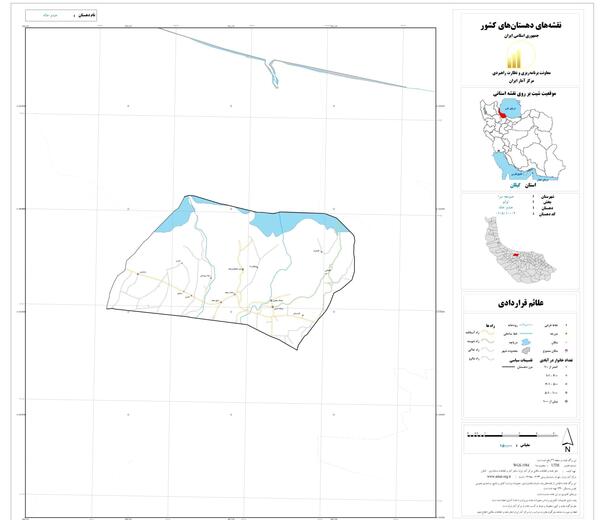The image size is (600, 520).
Task: Click the 'راه ها' roads heading in the legend
Action: click(490, 326)
